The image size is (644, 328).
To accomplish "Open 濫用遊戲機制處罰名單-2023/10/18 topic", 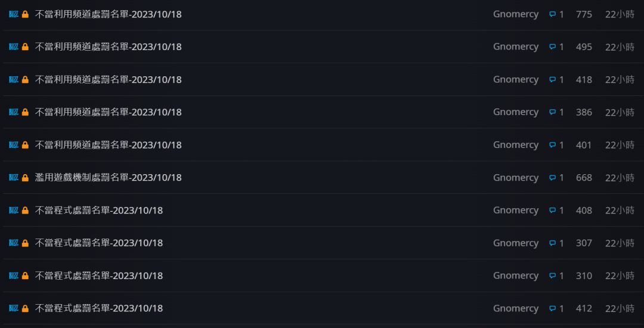I will [109, 178].
